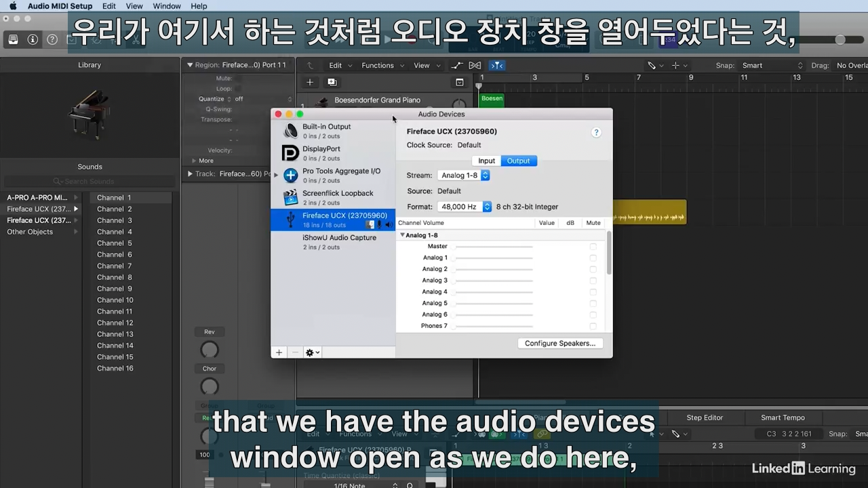Expand the Track inspector section
This screenshot has width=868, height=488.
point(191,174)
